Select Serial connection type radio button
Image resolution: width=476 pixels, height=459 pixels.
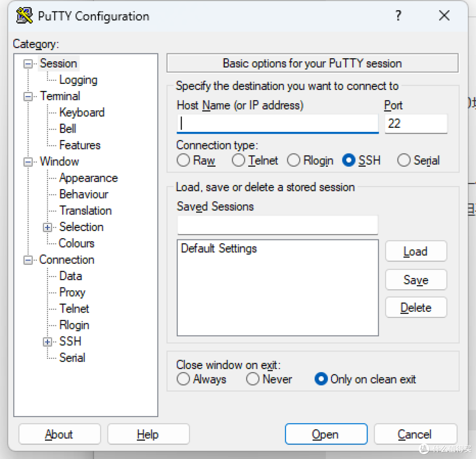point(404,160)
